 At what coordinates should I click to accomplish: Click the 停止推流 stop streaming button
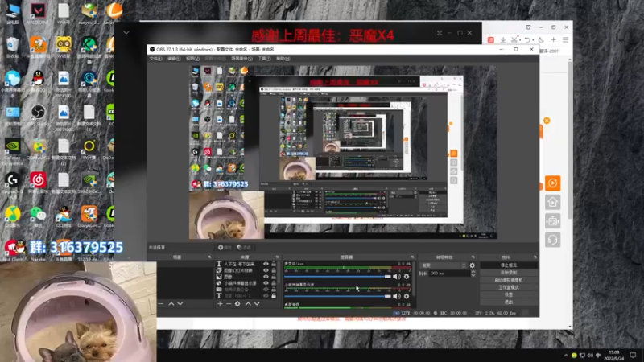(509, 265)
